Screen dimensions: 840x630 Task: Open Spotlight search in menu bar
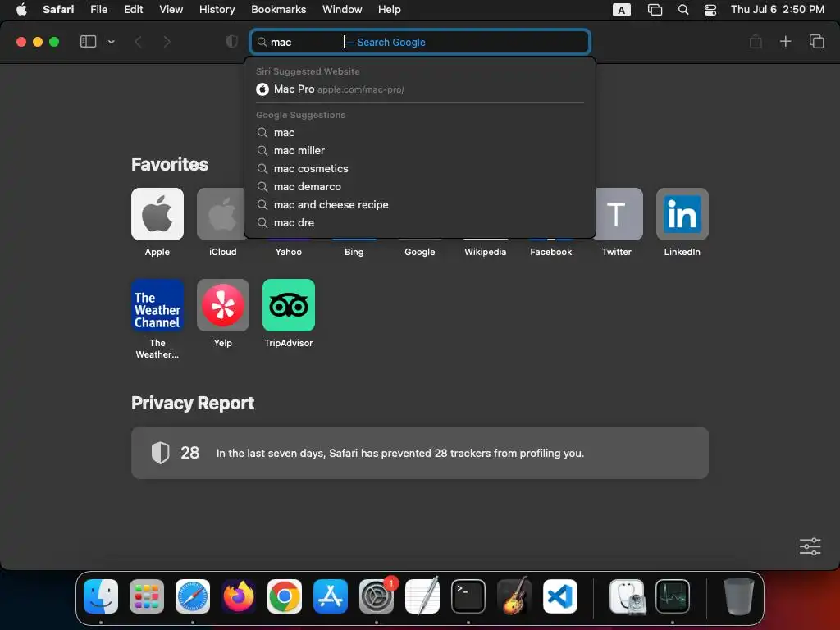(x=683, y=10)
